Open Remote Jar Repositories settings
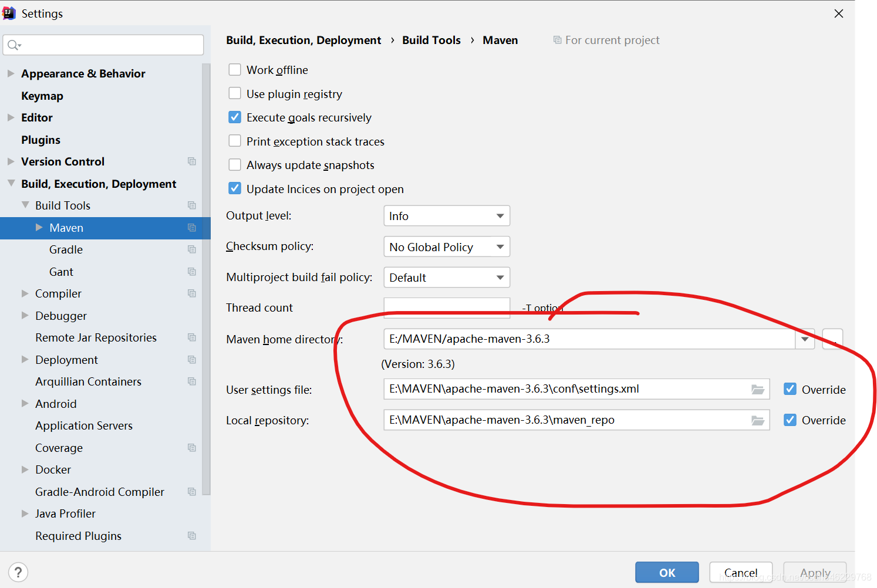877x588 pixels. click(96, 337)
